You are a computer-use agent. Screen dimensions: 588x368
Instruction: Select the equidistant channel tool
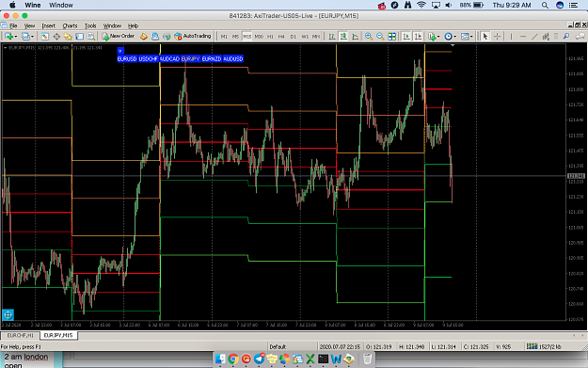pyautogui.click(x=546, y=37)
